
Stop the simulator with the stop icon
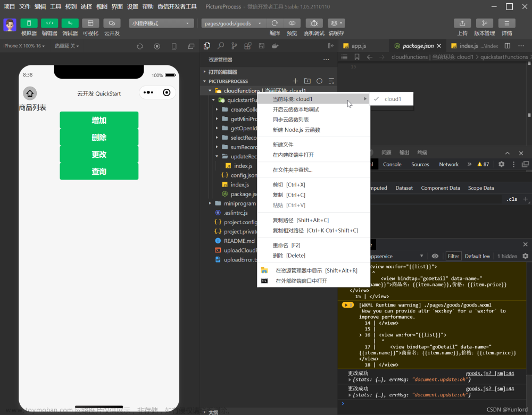tap(157, 46)
